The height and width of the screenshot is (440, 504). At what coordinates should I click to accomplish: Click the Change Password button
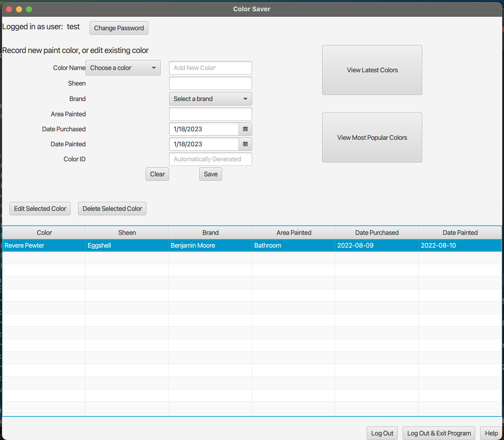119,28
